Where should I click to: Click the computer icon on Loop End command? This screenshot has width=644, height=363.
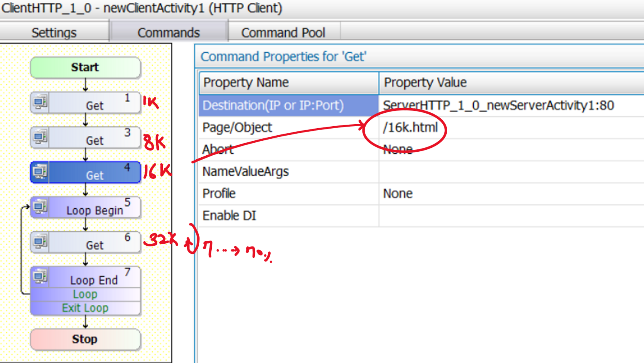(40, 277)
